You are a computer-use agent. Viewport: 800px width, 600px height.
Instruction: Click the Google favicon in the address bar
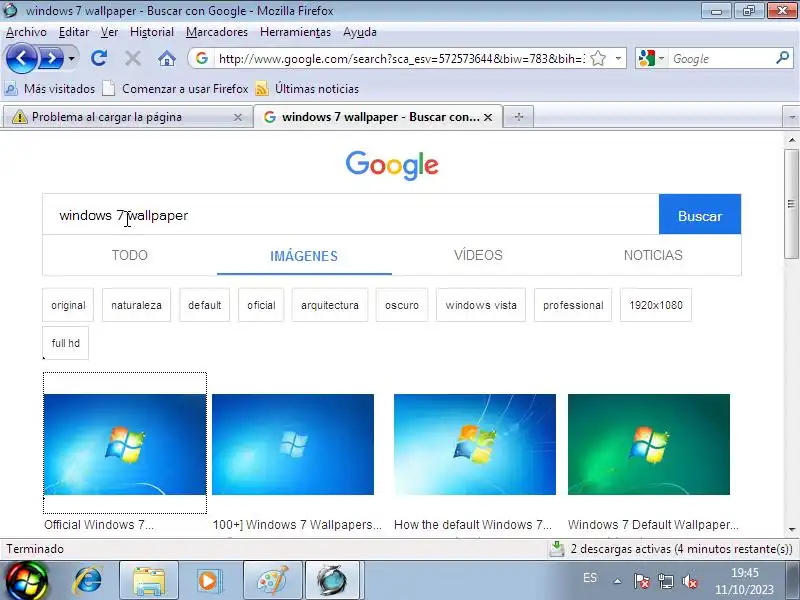pos(202,58)
